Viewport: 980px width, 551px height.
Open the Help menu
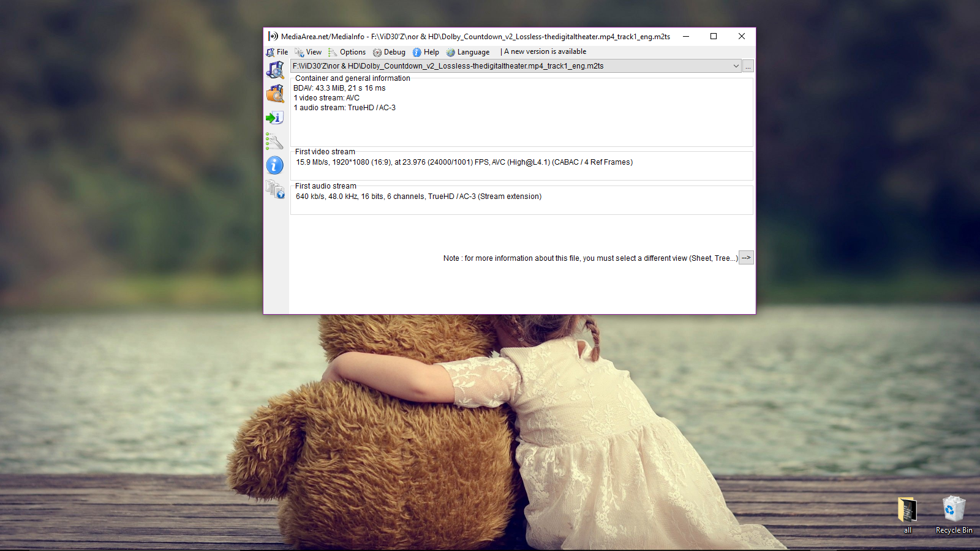426,52
